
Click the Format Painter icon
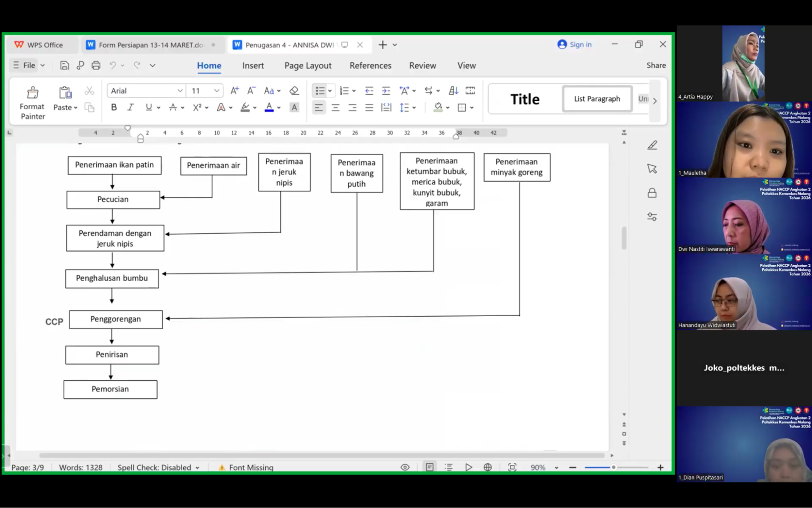32,93
